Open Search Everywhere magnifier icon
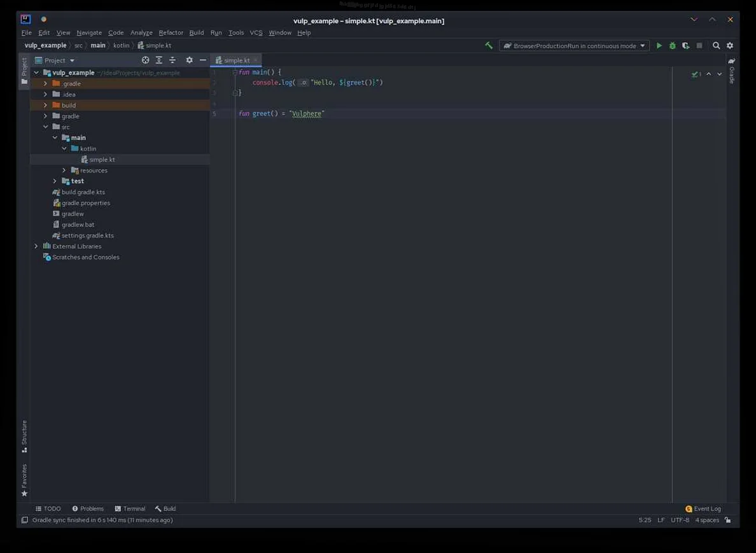Image resolution: width=756 pixels, height=553 pixels. [x=716, y=46]
